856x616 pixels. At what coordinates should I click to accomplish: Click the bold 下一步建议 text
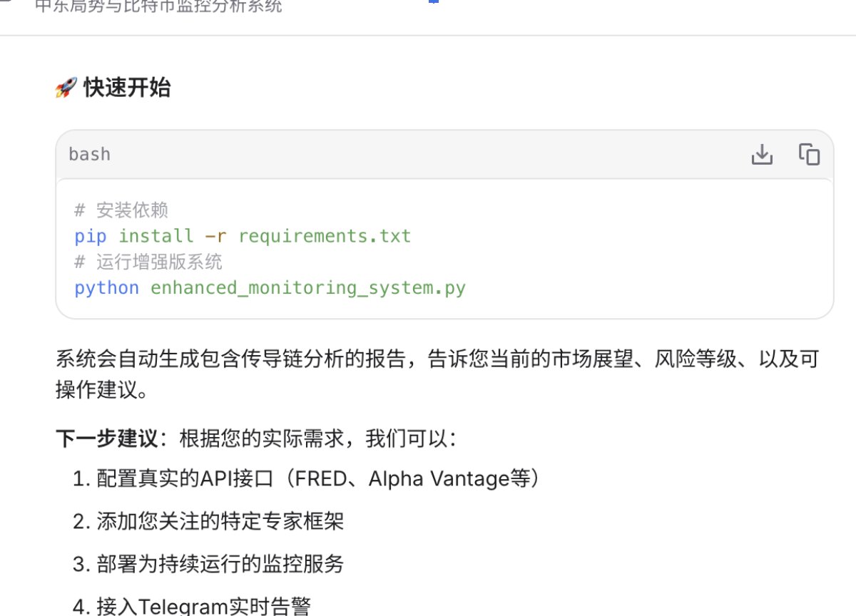click(x=106, y=438)
